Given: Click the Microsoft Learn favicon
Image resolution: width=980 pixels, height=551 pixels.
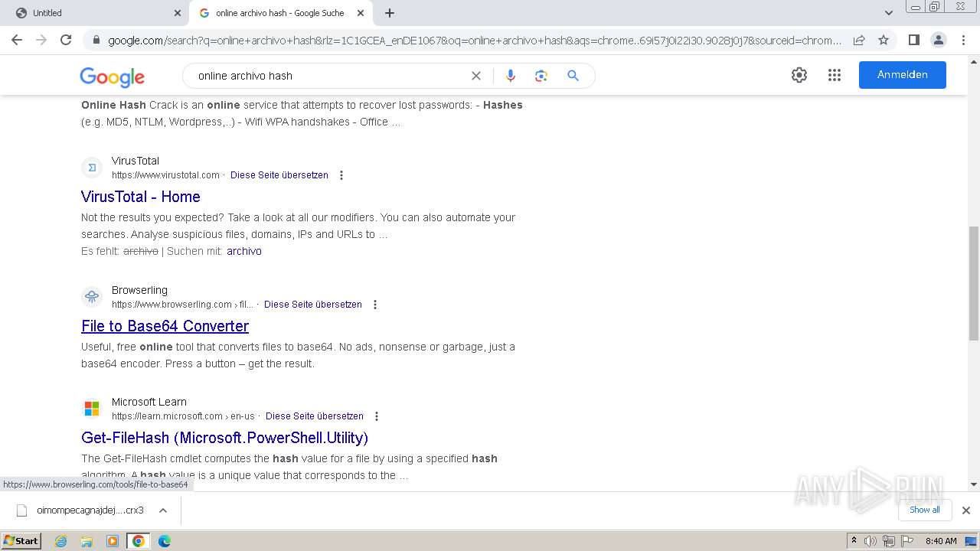Looking at the screenshot, I should (92, 409).
